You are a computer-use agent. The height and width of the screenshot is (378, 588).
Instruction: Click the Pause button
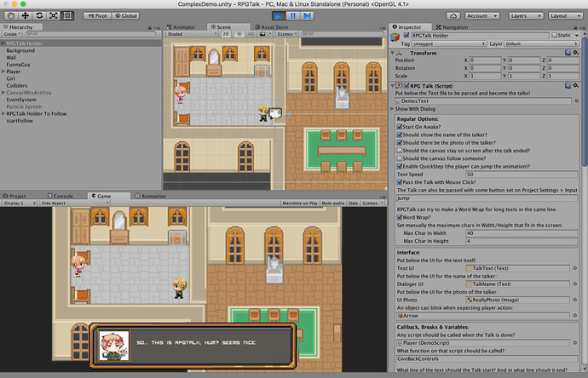click(293, 15)
